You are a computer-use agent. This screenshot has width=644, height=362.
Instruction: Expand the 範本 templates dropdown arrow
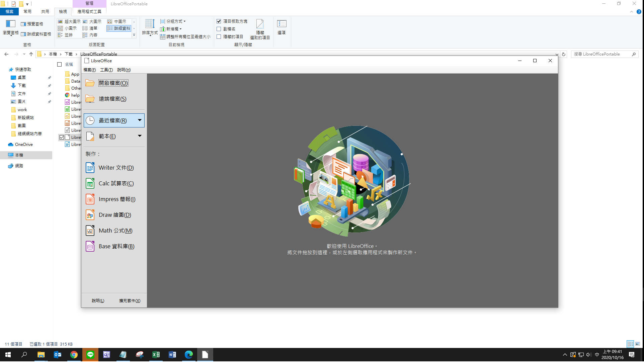140,136
